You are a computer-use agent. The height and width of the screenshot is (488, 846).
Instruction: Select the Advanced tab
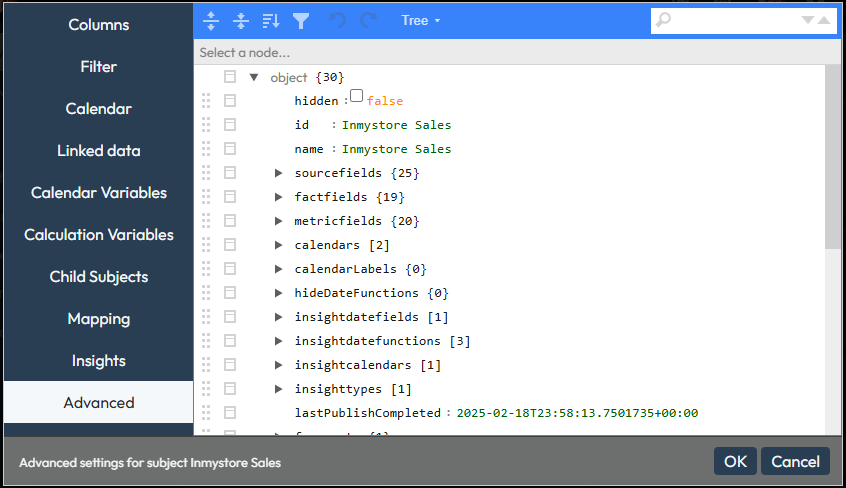98,403
